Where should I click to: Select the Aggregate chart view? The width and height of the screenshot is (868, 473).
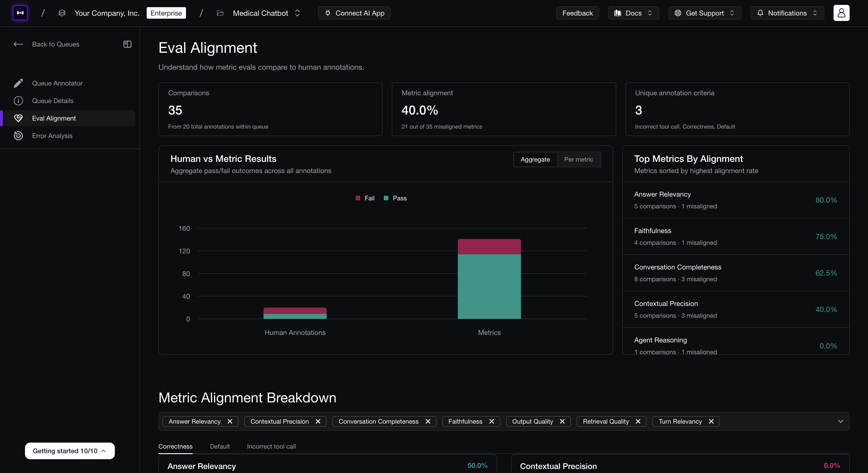pyautogui.click(x=535, y=159)
